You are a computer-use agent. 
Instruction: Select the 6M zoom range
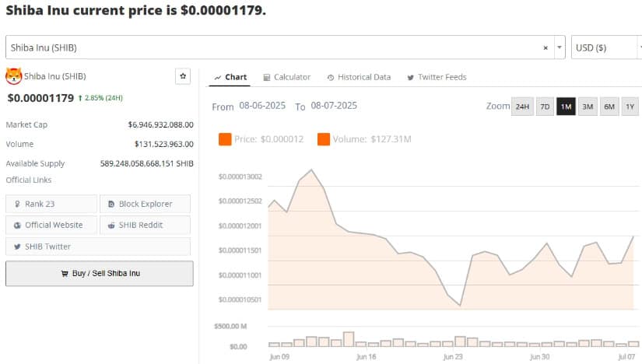(x=609, y=107)
